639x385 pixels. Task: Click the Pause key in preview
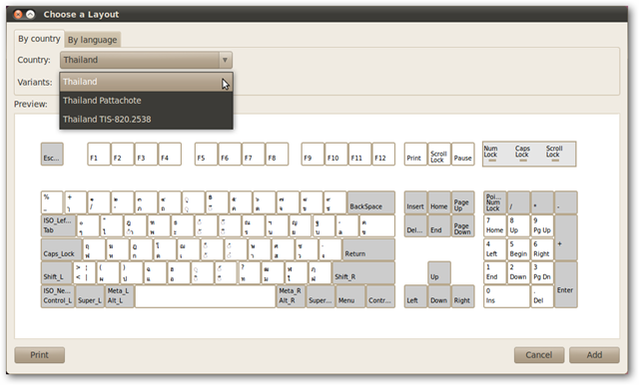(x=463, y=154)
